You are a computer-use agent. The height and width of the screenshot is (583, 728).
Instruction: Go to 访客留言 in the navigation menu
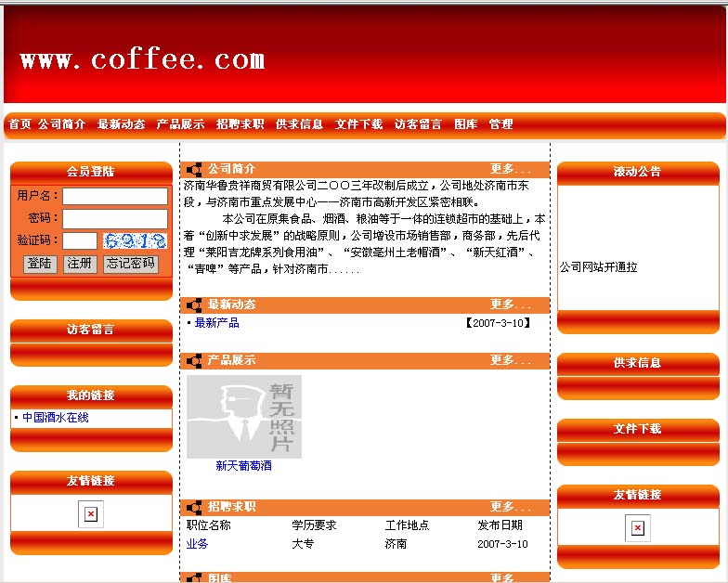point(418,124)
